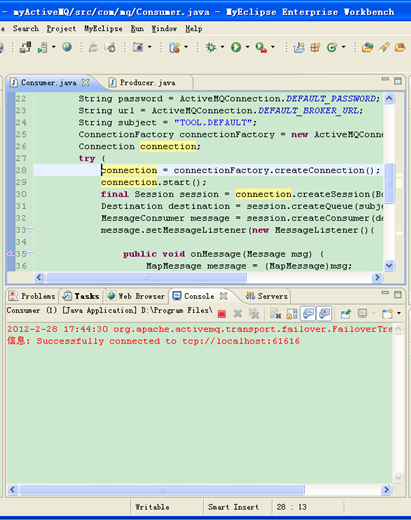Toggle Show Console on standard error change
411x520 pixels.
[x=324, y=313]
